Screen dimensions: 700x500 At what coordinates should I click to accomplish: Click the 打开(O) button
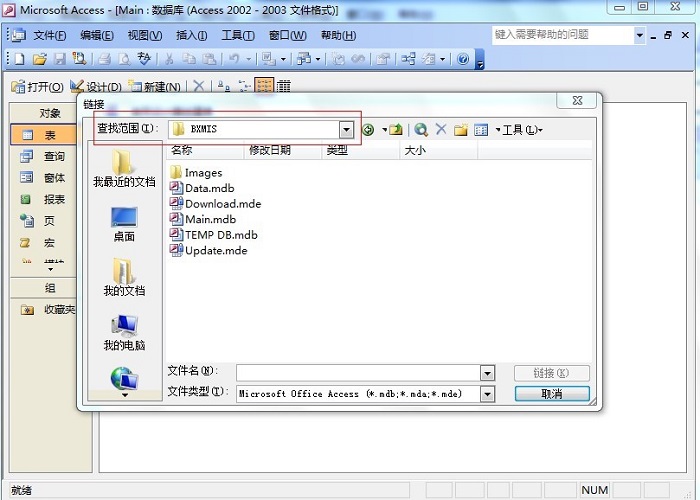click(38, 87)
